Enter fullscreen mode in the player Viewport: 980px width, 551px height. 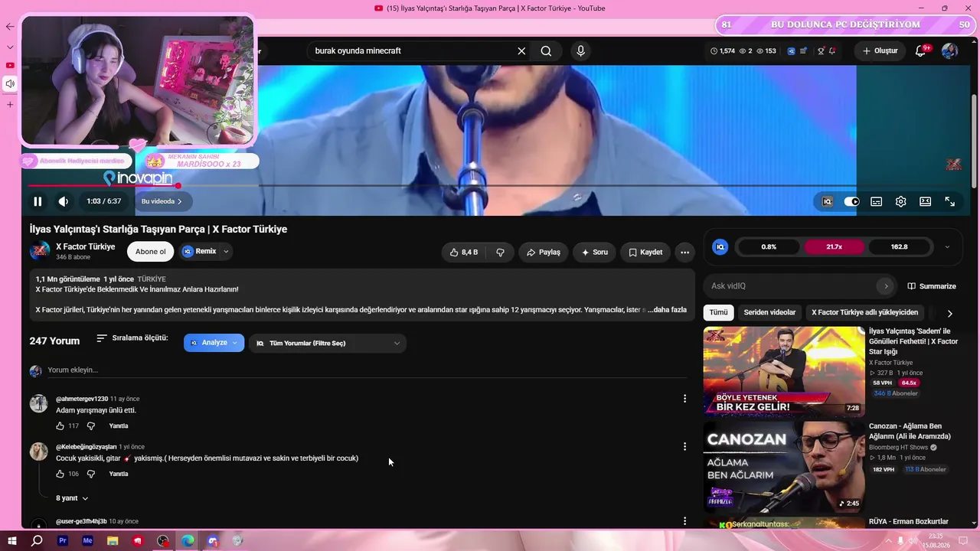(x=949, y=201)
